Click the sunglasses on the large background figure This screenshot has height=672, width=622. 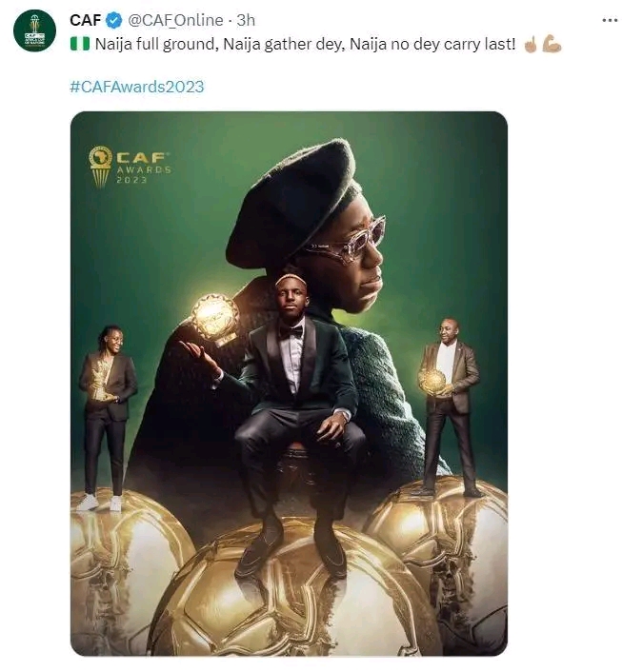[x=346, y=241]
